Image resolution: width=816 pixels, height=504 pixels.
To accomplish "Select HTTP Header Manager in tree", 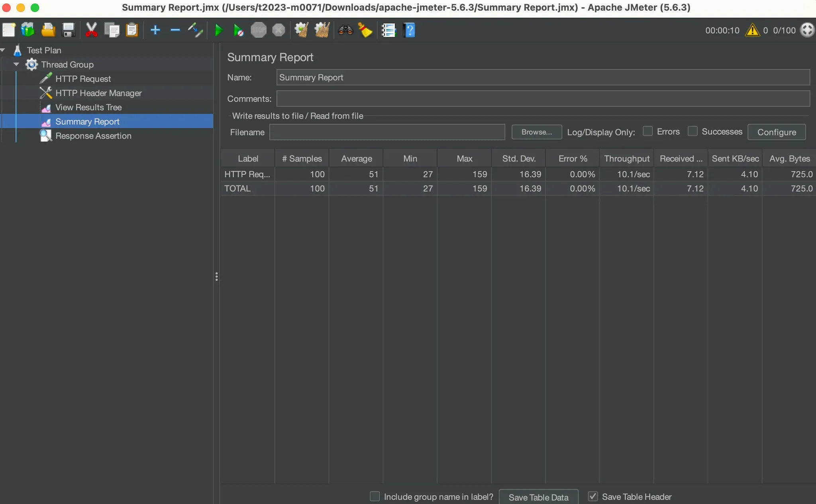I will tap(98, 93).
